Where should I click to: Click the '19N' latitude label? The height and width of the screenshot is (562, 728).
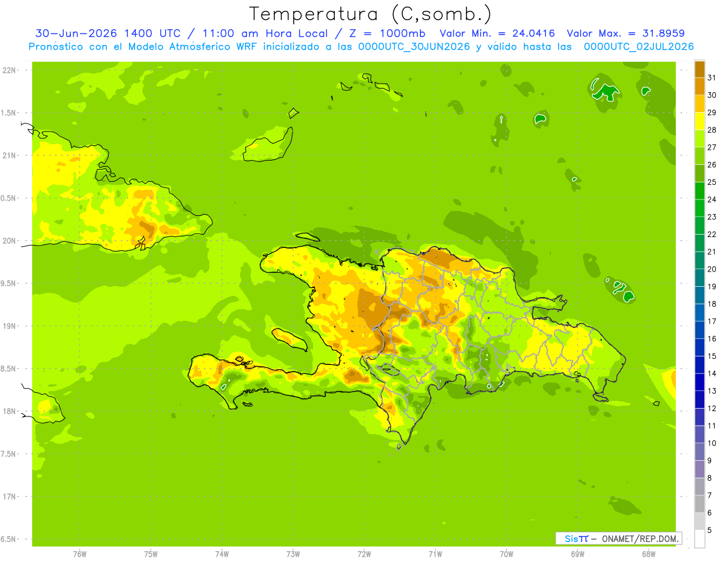pos(10,326)
